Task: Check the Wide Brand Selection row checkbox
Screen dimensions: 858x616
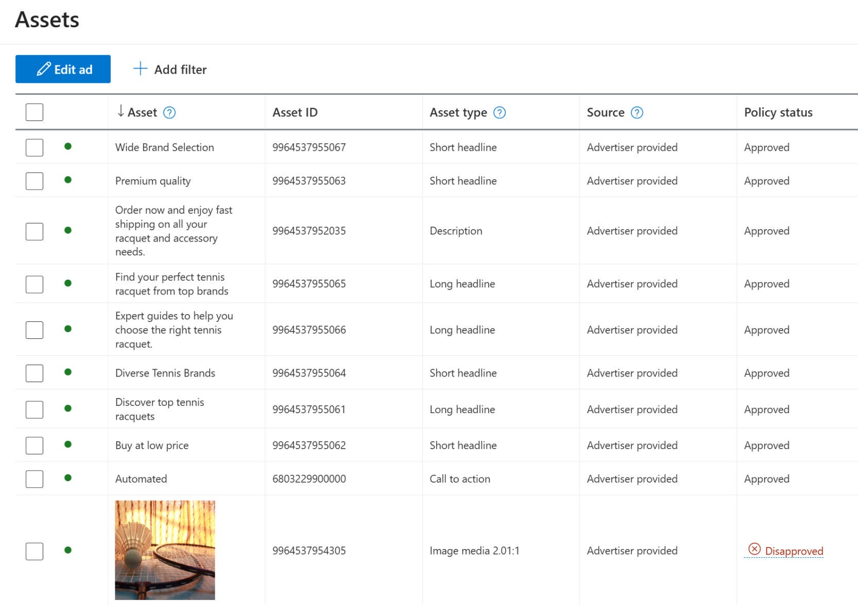Action: [x=34, y=147]
